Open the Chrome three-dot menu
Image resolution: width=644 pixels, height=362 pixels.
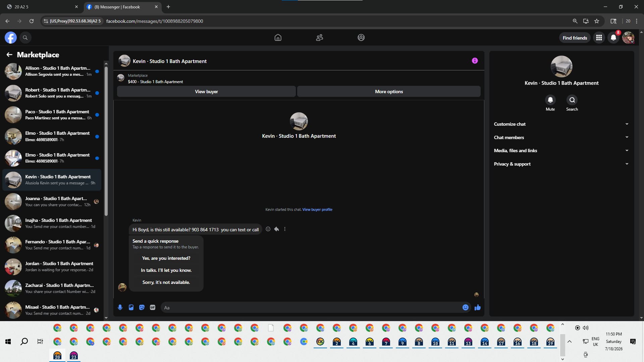(x=637, y=21)
